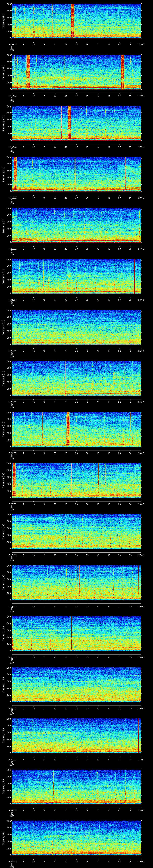Click end label '23:00' under the 7:22:00 spectrogram
The height and width of the screenshot is (868, 153).
(x=141, y=351)
